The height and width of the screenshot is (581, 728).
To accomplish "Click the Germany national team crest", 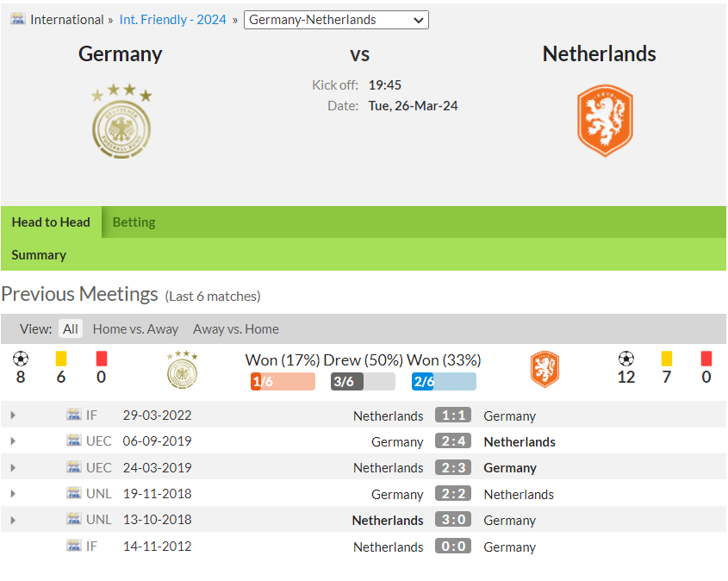I will pyautogui.click(x=121, y=121).
